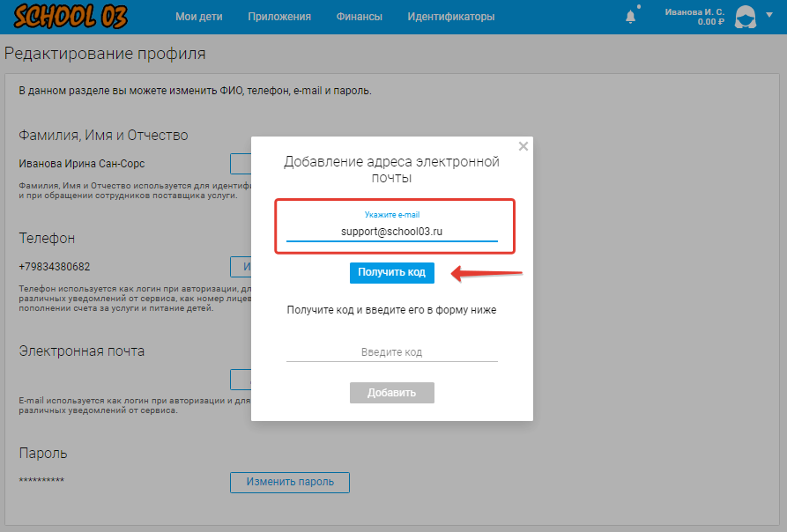Open the Приложения menu
This screenshot has height=532, width=787.
[279, 17]
